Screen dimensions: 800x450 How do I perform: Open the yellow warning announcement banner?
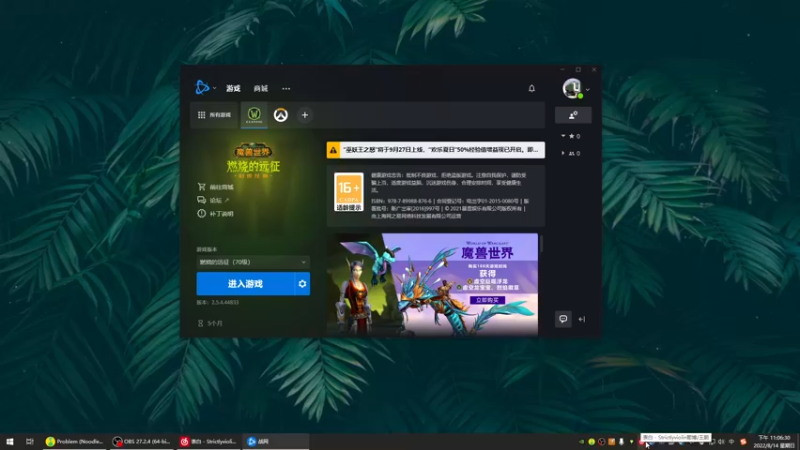tap(436, 149)
